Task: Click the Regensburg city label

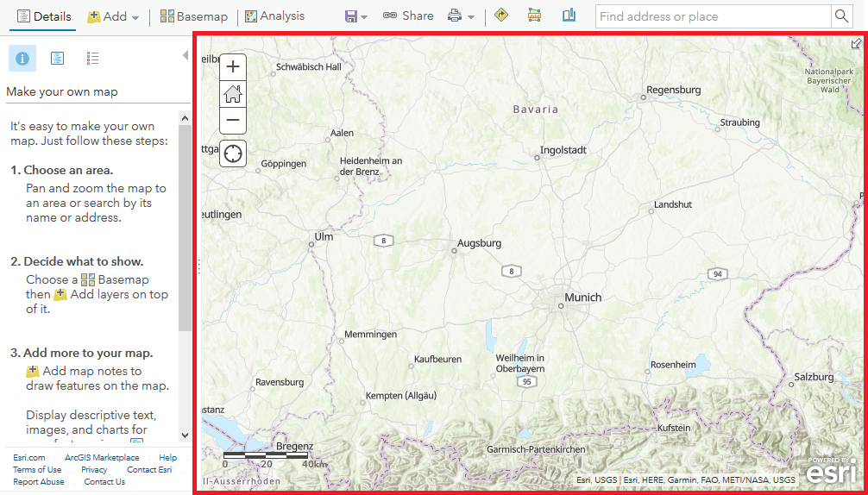Action: point(674,90)
